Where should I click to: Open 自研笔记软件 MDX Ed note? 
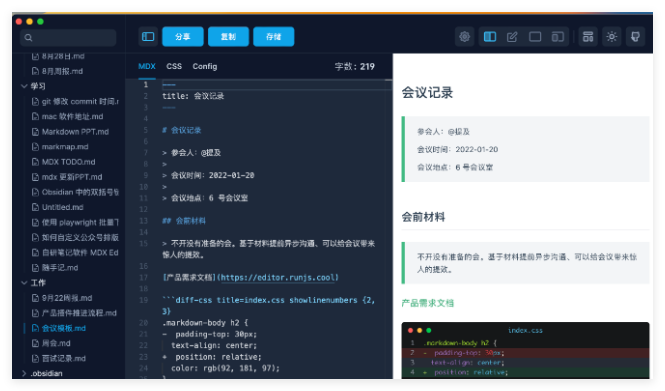coord(75,252)
